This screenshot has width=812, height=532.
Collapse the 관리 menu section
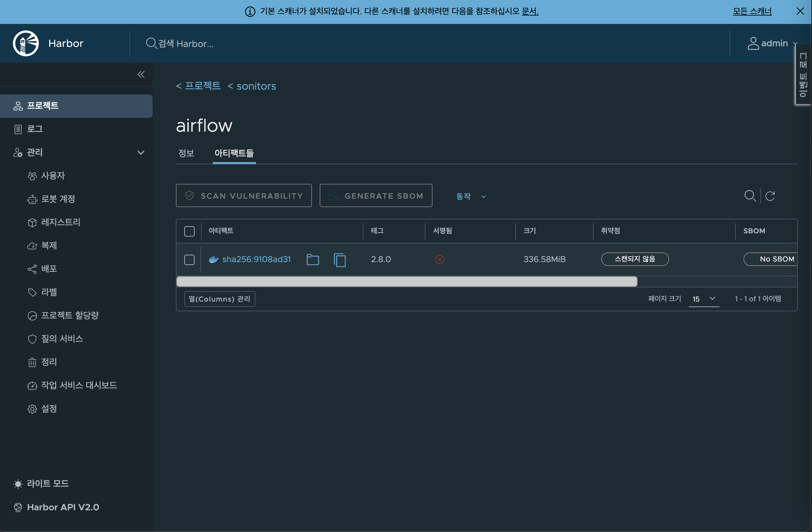(141, 152)
